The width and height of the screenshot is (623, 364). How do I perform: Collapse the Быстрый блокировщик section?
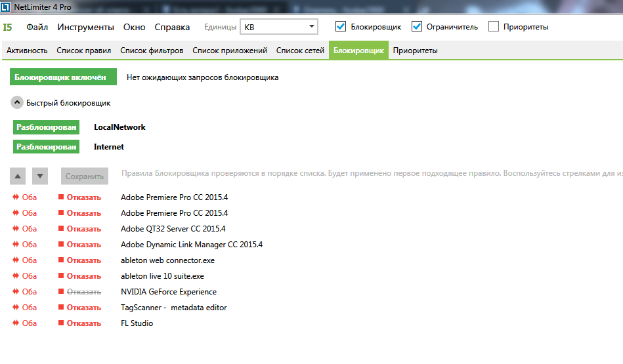16,102
